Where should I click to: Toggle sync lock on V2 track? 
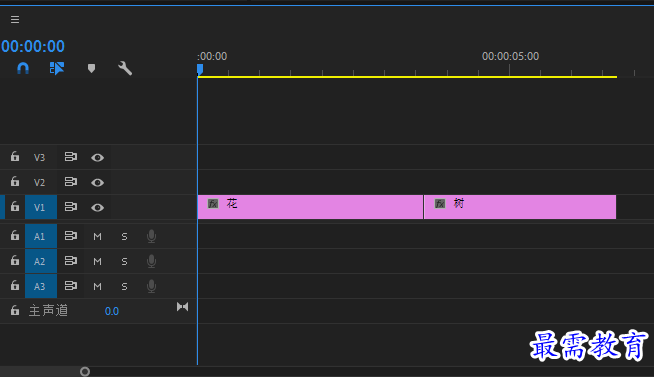coord(70,182)
